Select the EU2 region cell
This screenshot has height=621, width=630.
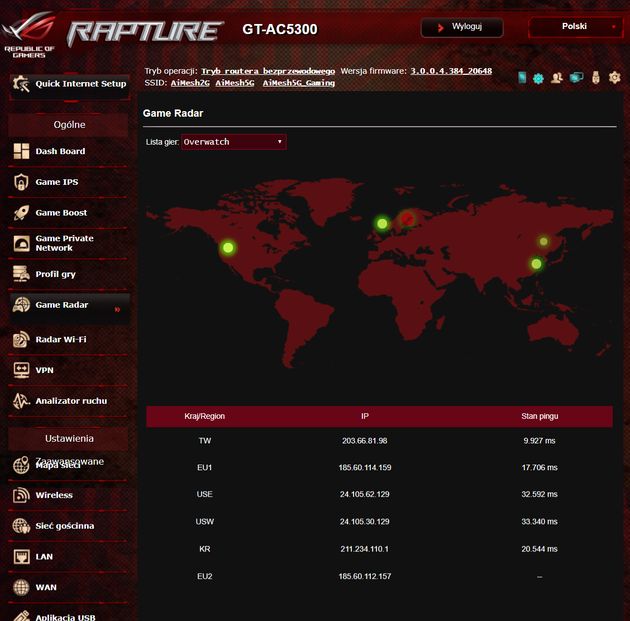tap(205, 576)
